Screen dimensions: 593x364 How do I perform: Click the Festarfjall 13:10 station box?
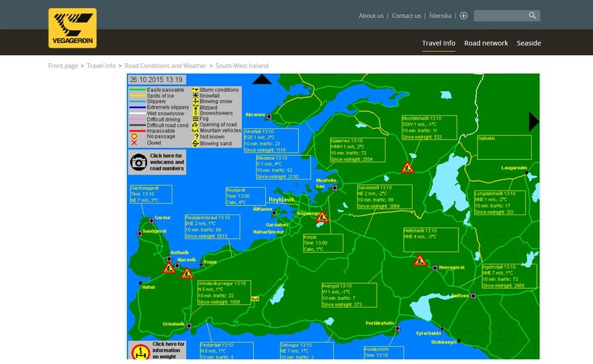pos(226,351)
